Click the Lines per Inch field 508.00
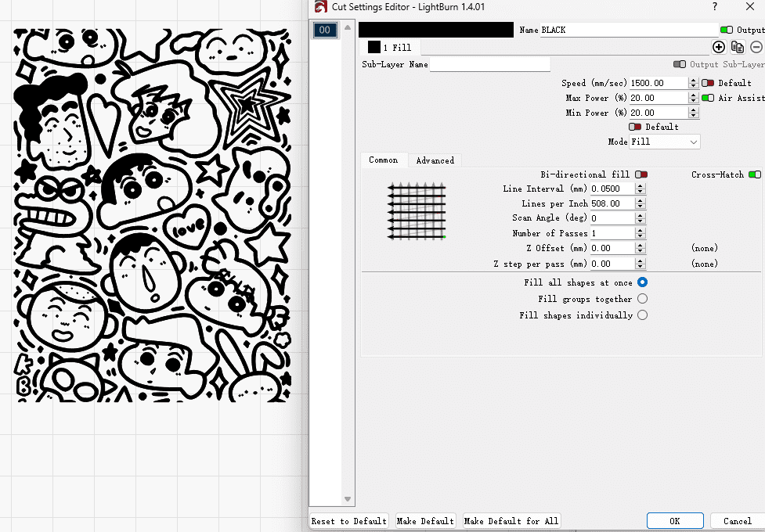 click(x=613, y=203)
